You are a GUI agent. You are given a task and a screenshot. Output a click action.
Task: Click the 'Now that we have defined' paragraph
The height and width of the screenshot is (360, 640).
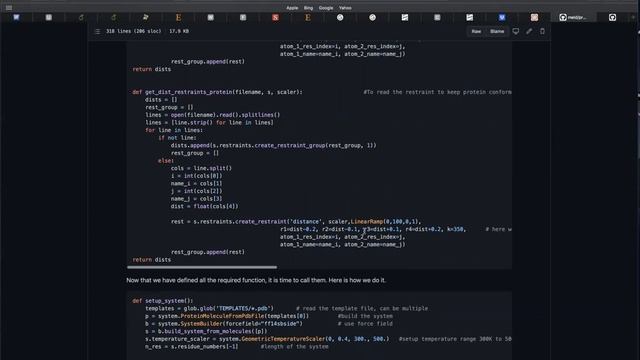256,280
